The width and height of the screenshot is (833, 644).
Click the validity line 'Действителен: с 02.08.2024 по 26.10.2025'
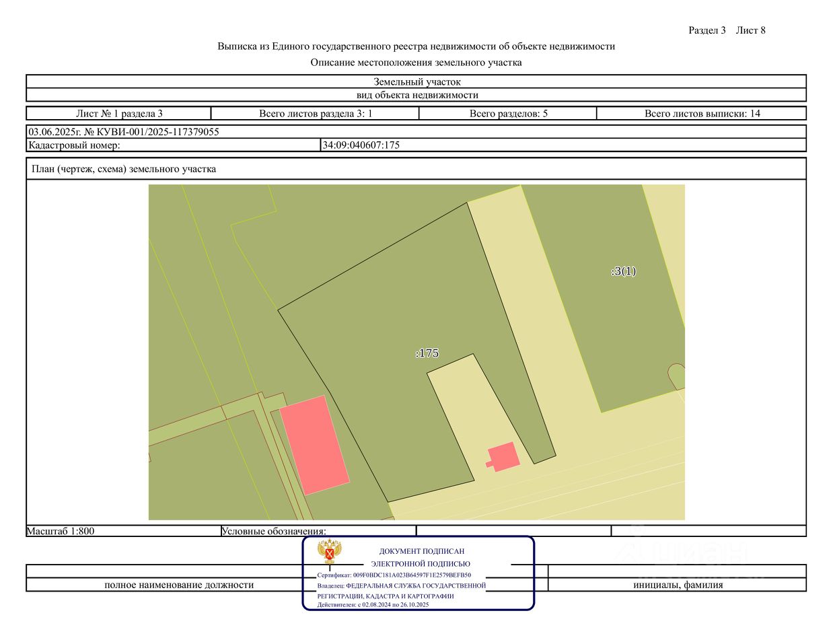373,605
